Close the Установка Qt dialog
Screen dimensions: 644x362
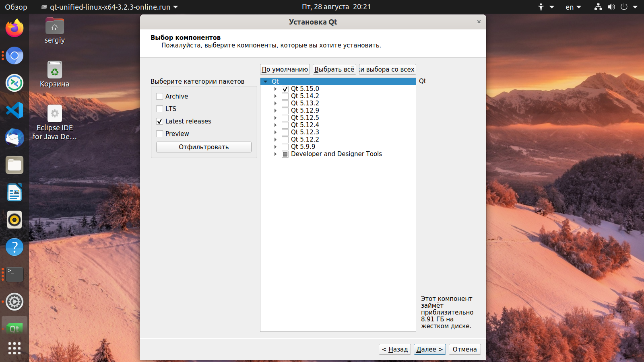[479, 22]
